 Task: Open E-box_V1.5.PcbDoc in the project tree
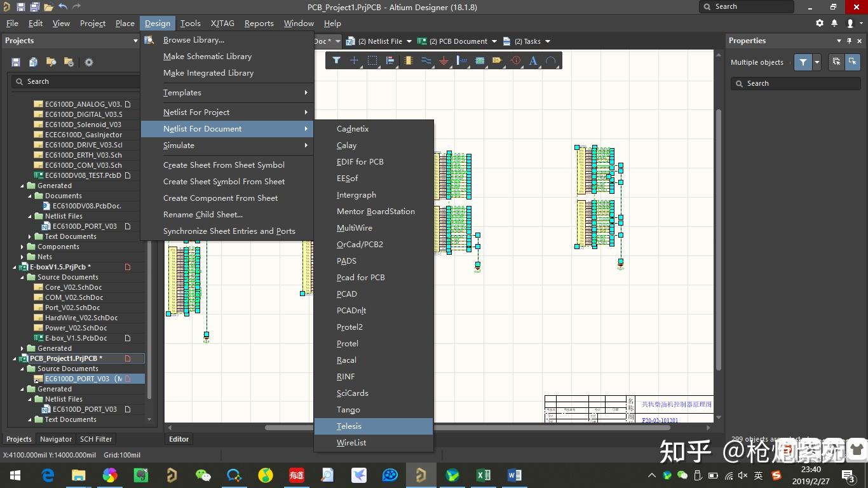(76, 338)
